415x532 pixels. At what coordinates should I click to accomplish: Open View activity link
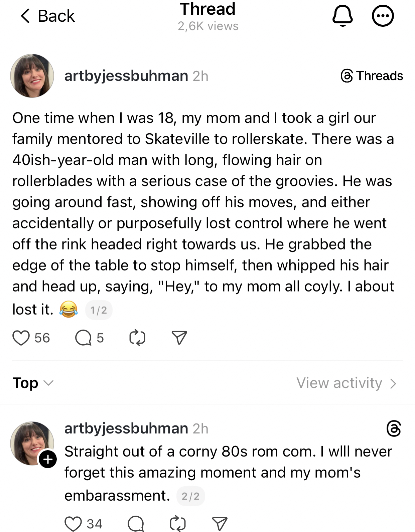pyautogui.click(x=346, y=383)
